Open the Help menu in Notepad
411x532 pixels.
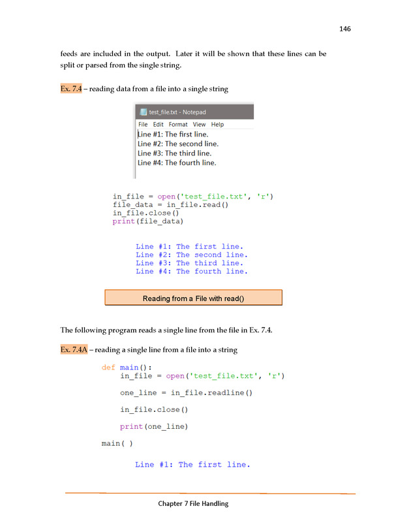coord(217,125)
